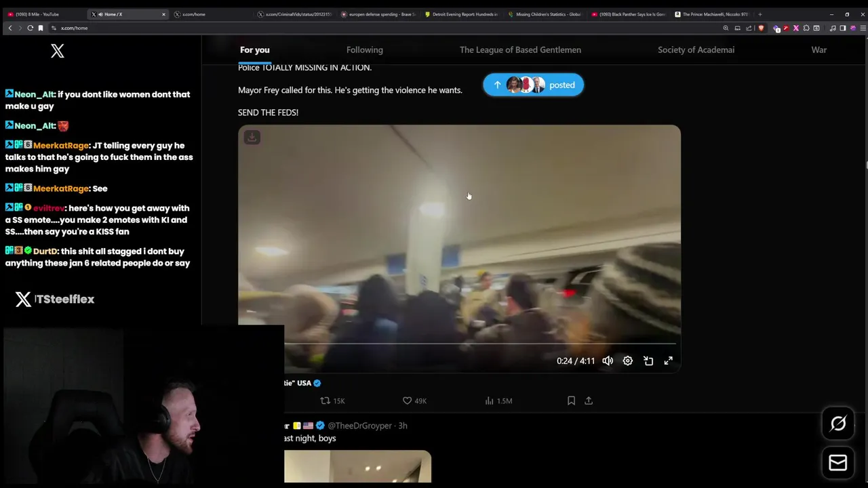Enter fullscreen on the video player

click(x=669, y=361)
